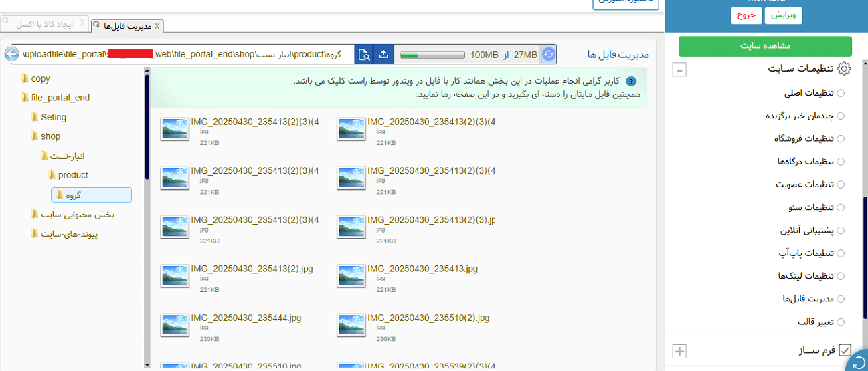
Task: Select the تنظیمات درگاه‌ها radio bullet
Action: click(841, 162)
